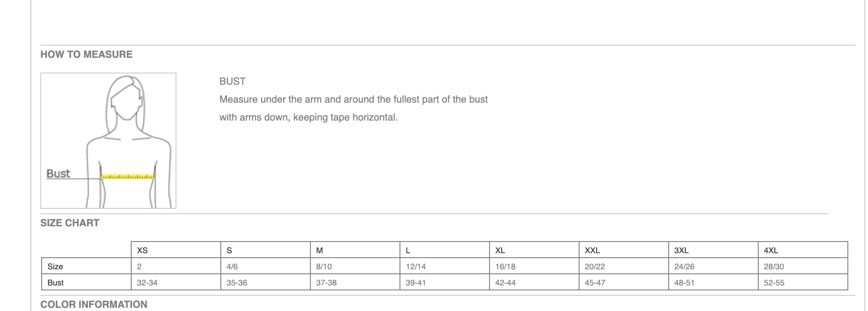Click the 32-34 bust measurement cell
868x311 pixels.
click(x=176, y=282)
